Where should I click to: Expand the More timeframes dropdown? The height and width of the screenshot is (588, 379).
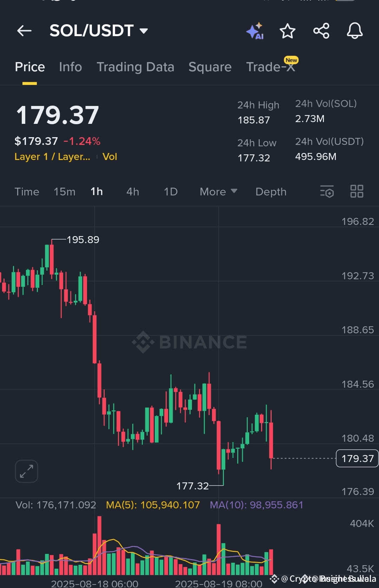pos(218,192)
